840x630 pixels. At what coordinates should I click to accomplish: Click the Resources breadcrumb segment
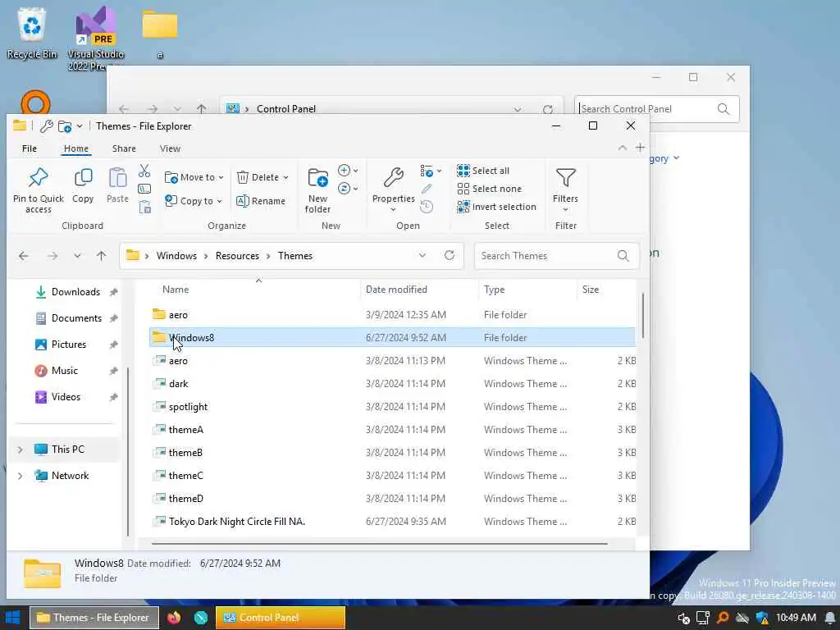pos(237,256)
